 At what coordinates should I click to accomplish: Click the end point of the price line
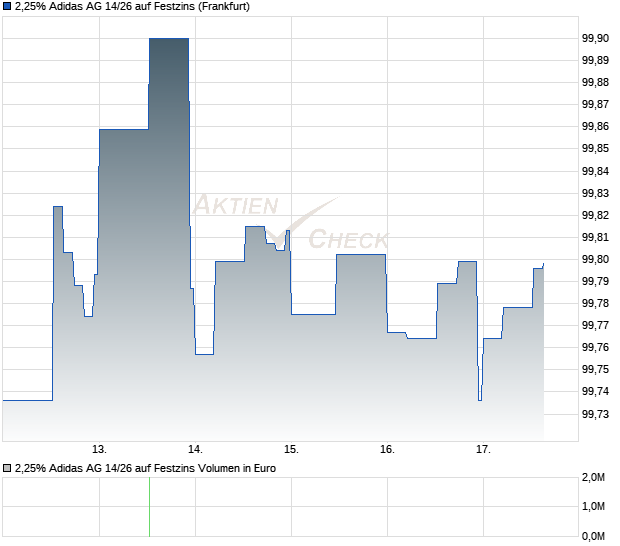pyautogui.click(x=543, y=264)
